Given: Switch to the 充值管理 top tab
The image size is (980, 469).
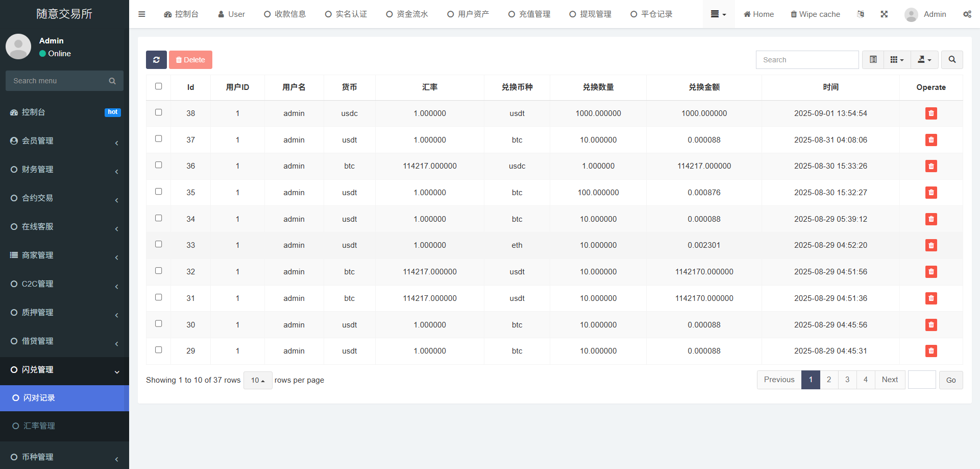Looking at the screenshot, I should point(529,14).
